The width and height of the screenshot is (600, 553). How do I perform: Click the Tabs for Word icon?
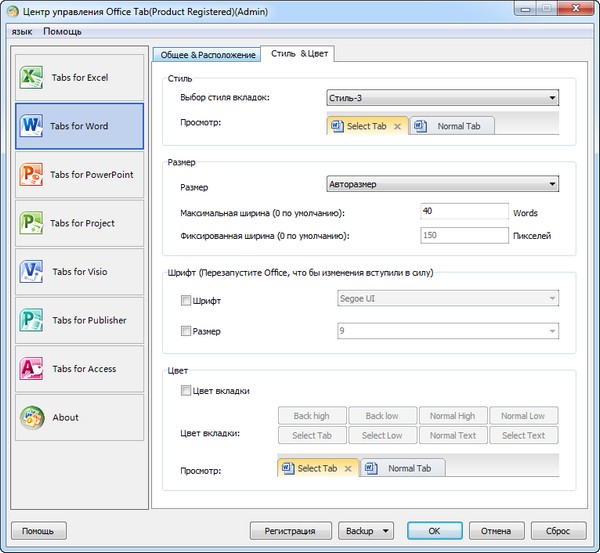(32, 127)
